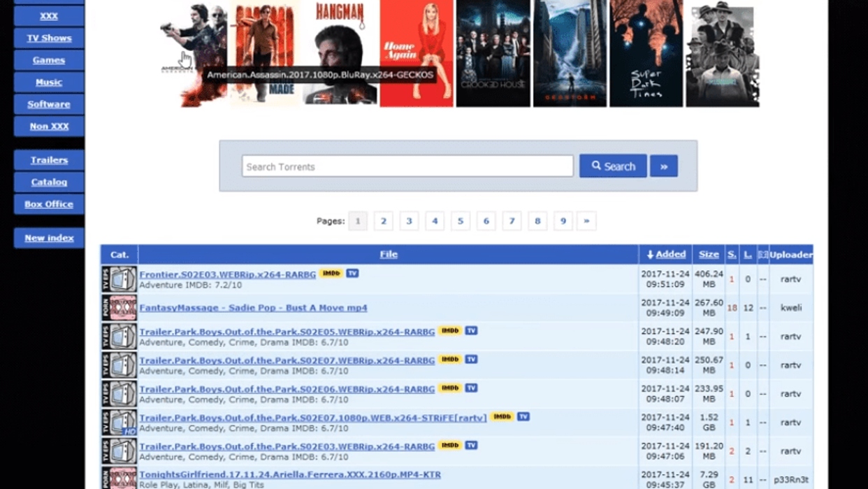This screenshot has width=868, height=489.
Task: Click the HD category icon on the 1080p STRiFE row
Action: pyautogui.click(x=119, y=423)
